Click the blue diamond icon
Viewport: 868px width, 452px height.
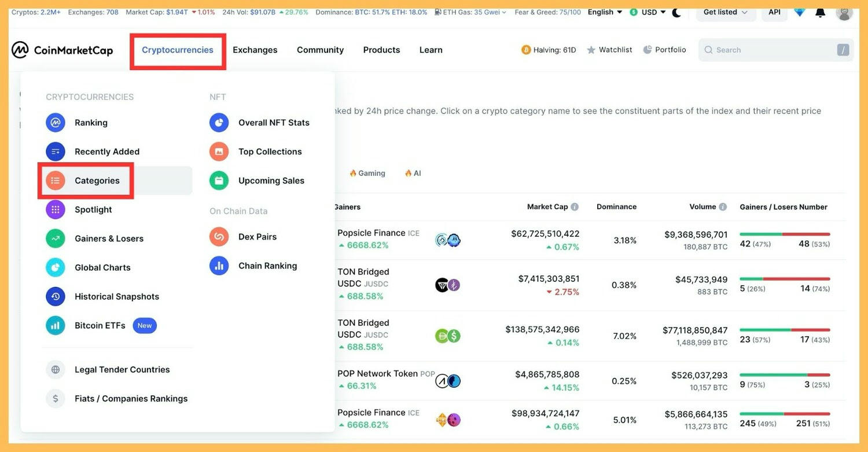point(799,12)
